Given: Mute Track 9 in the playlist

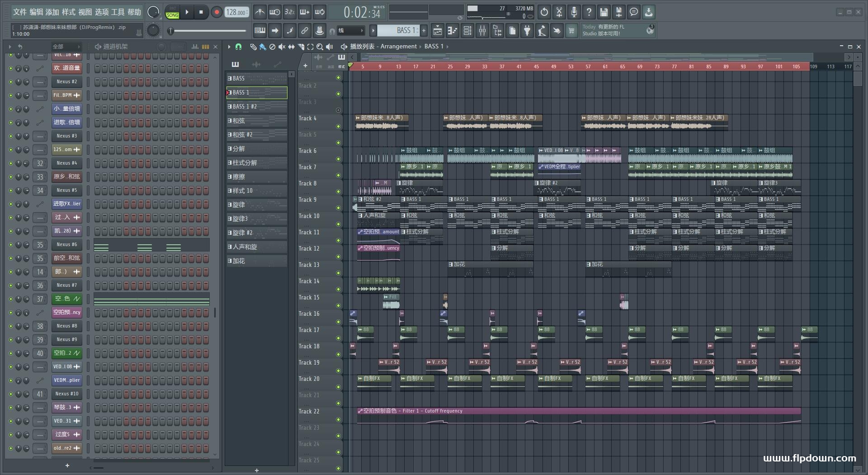Looking at the screenshot, I should tap(338, 208).
